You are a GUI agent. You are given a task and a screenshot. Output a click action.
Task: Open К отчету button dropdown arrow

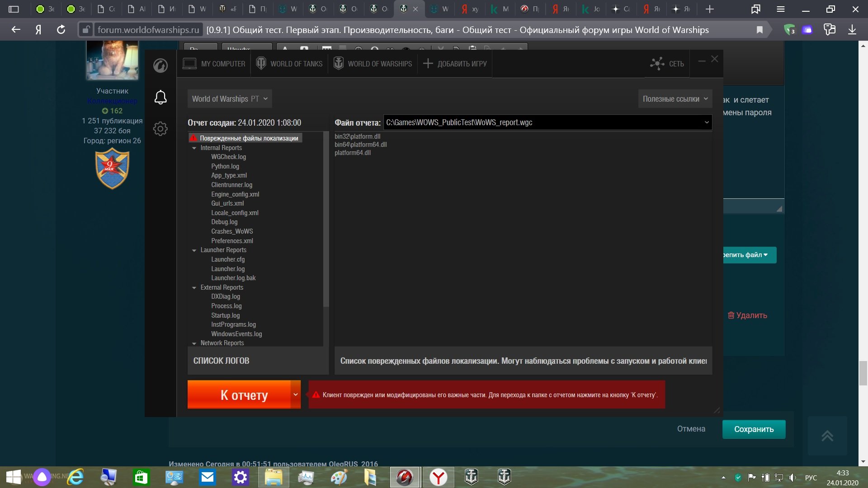pos(296,395)
